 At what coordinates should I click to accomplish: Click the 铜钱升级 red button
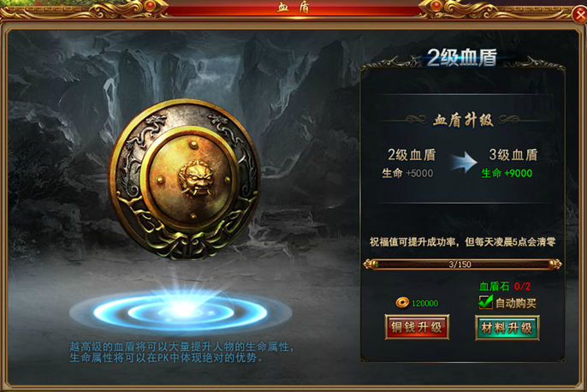(417, 327)
